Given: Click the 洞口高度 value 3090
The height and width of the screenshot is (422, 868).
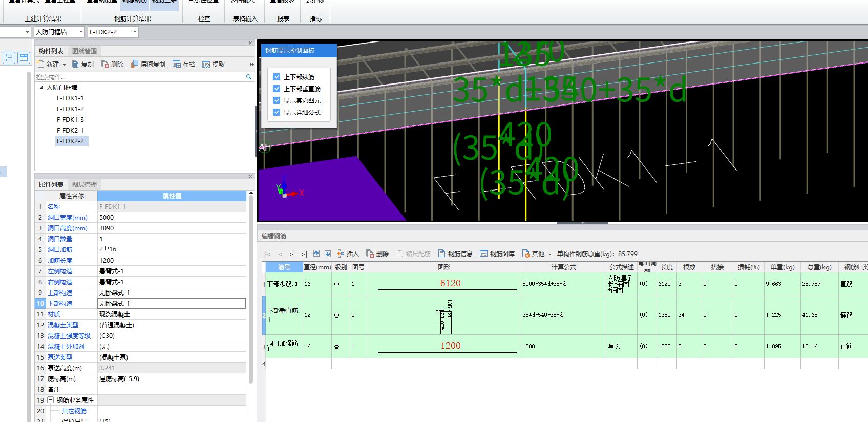Looking at the screenshot, I should tap(172, 228).
